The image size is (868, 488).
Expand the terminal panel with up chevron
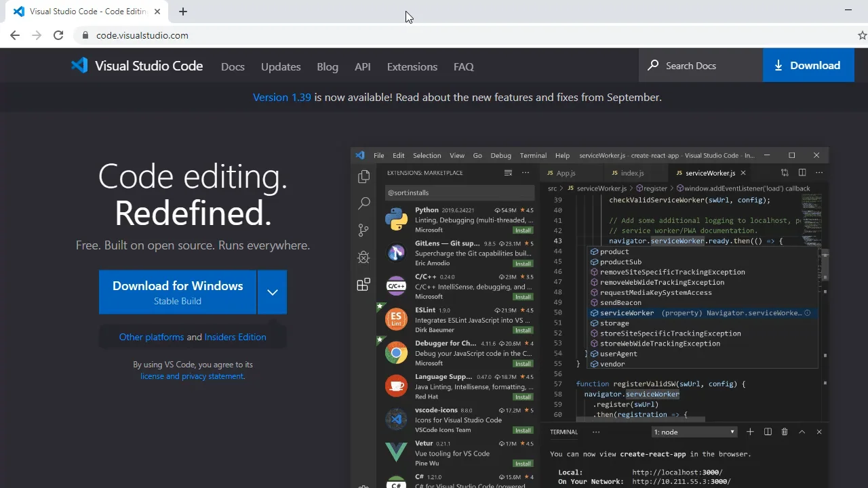coord(802,432)
